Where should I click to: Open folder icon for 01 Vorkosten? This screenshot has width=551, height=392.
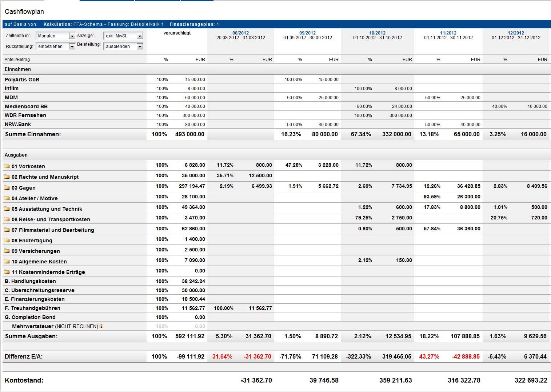(x=7, y=166)
